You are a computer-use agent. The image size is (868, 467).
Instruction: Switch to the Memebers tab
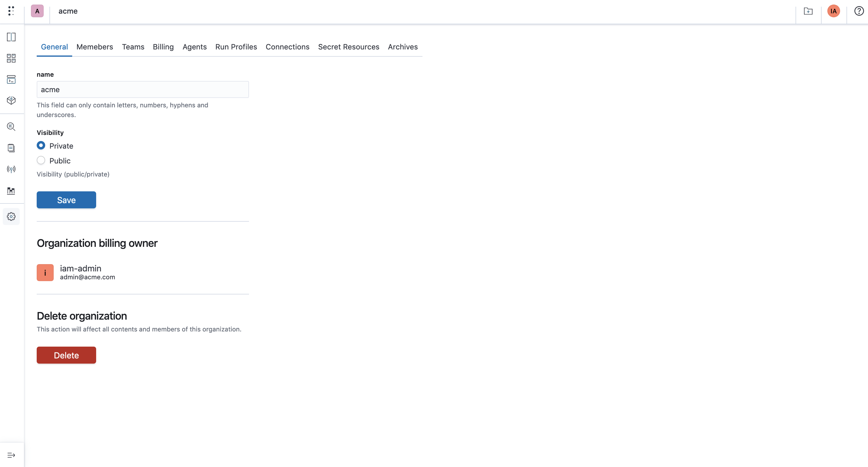[95, 47]
